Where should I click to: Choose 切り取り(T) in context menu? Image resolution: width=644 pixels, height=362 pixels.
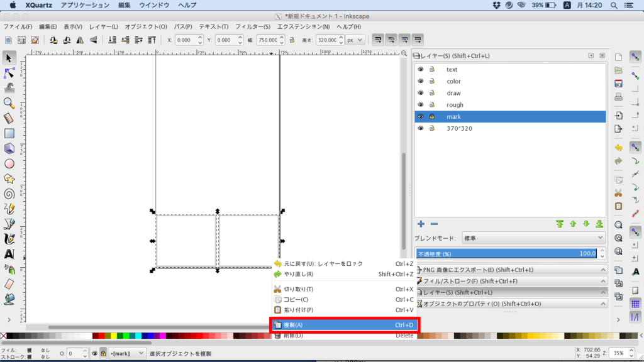[x=344, y=289]
